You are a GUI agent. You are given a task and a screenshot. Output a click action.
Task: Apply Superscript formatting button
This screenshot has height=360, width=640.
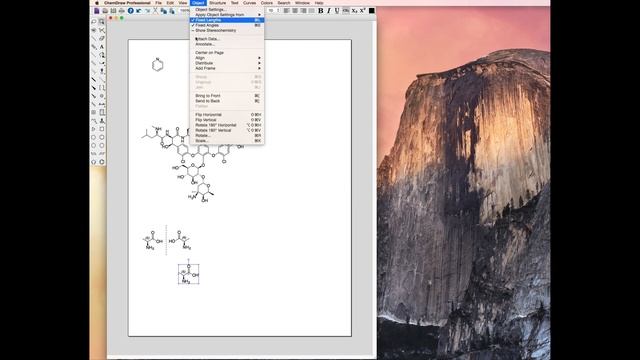coord(362,11)
